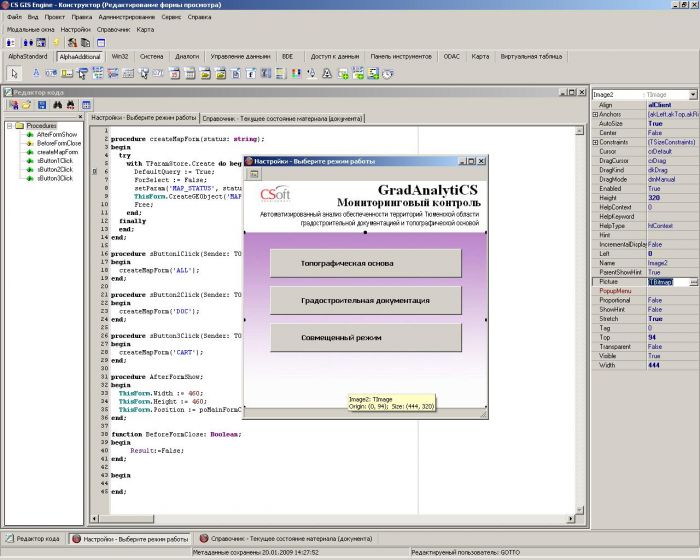Viewport: 700px width, 560px height.
Task: Select the Height property value 320
Action: (x=654, y=198)
